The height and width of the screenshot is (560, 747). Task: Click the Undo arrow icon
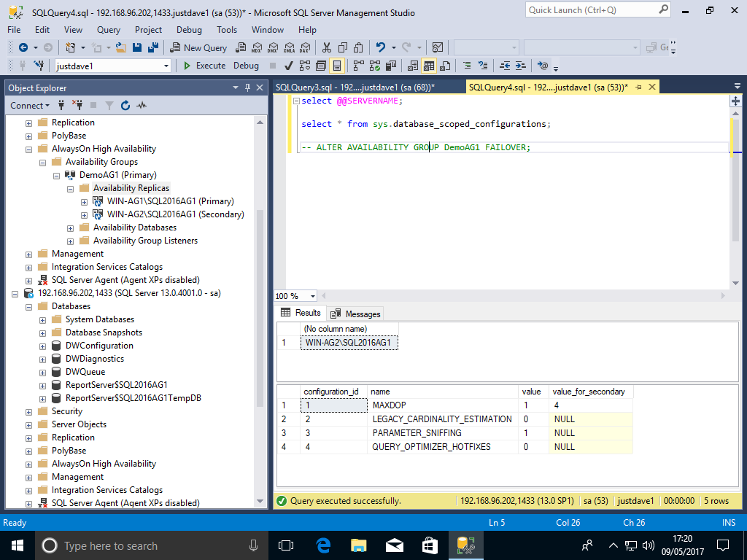coord(380,47)
